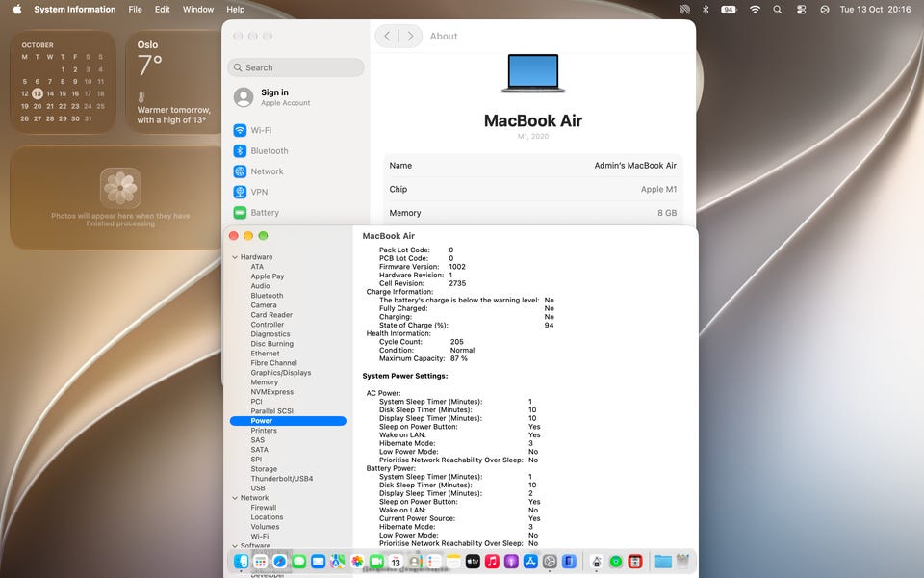Open the Music app in the Dock
The width and height of the screenshot is (924, 578).
point(492,562)
